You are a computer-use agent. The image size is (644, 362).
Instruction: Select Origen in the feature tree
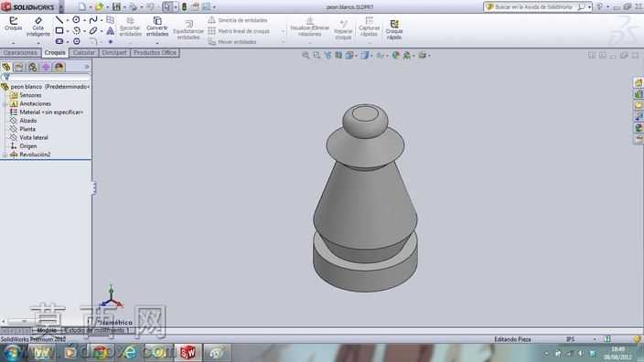point(24,146)
